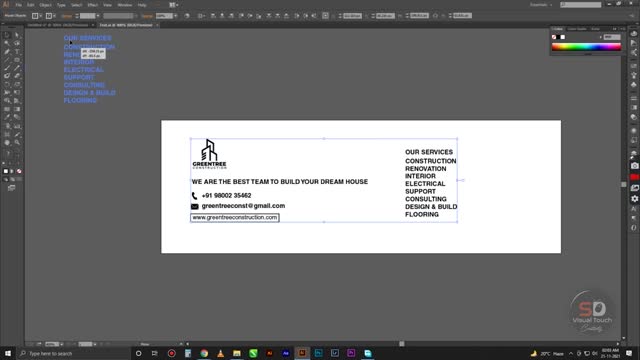This screenshot has width=640, height=360.
Task: Switch paint mode to Color in toolbox
Action: [x=6, y=171]
